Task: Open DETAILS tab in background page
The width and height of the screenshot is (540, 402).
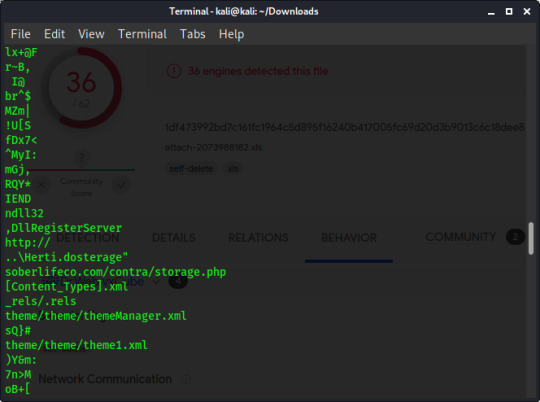Action: 174,238
